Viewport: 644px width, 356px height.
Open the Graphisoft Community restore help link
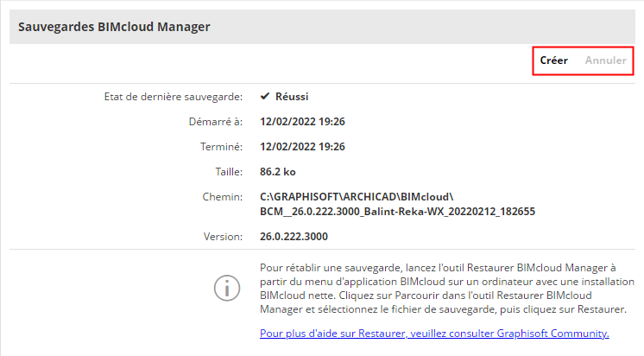coord(434,333)
